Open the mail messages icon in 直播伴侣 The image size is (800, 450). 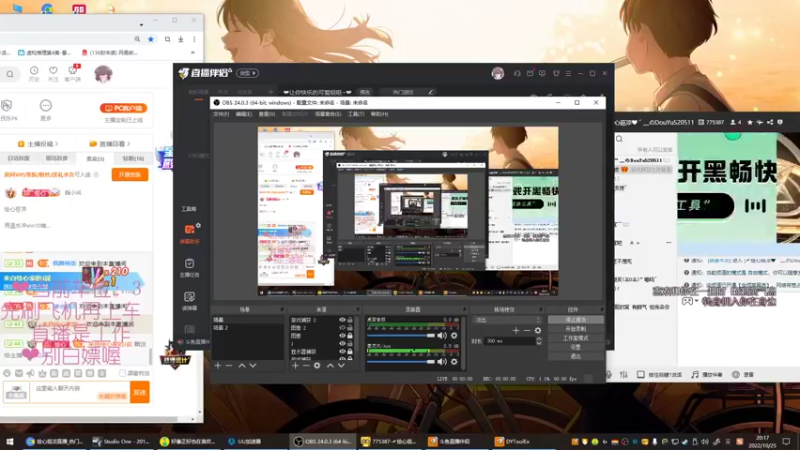click(x=530, y=73)
